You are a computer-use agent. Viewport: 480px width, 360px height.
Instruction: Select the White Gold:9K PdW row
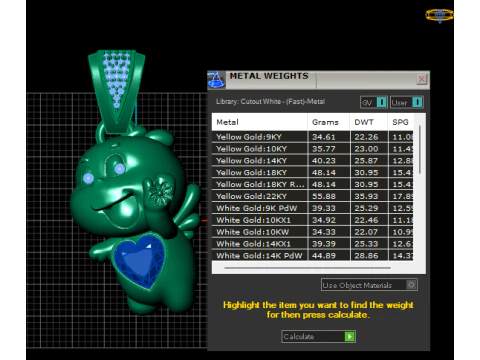tap(312, 208)
